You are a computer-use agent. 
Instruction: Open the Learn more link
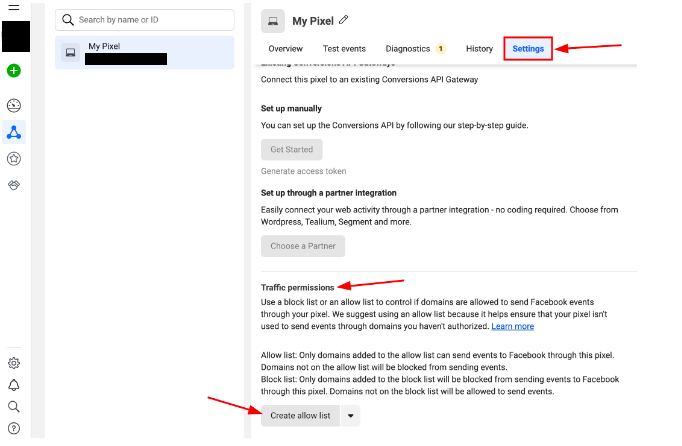tap(512, 326)
